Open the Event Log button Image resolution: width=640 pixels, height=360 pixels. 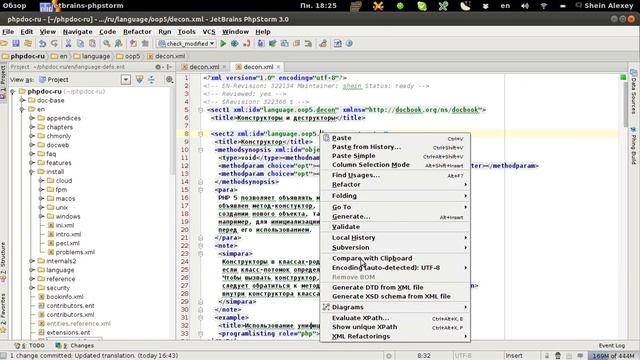(611, 345)
